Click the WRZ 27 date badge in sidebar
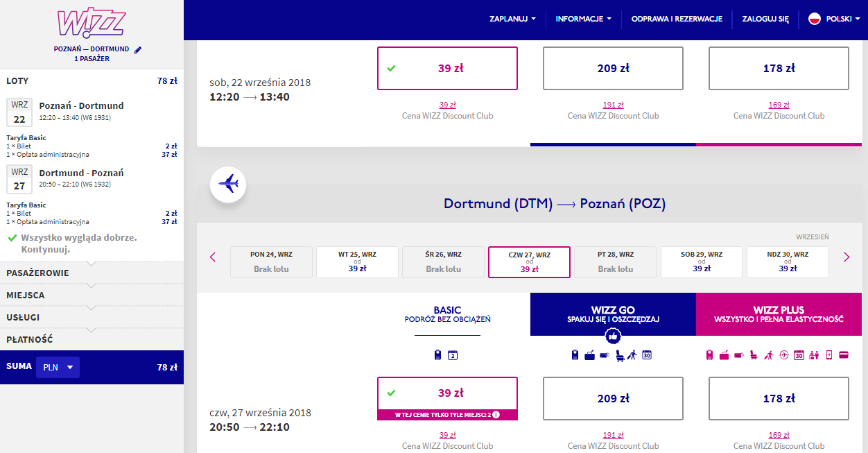Screen dimensions: 868x453 tap(19, 180)
